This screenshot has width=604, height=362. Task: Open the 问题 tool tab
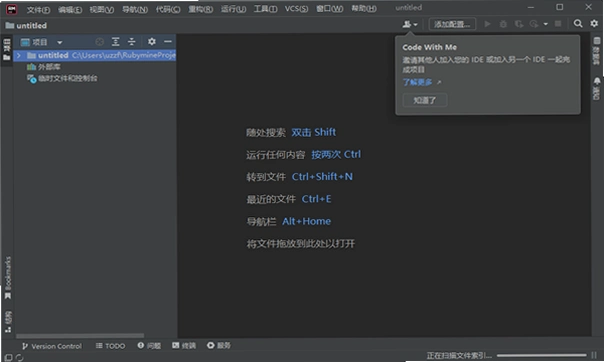149,345
